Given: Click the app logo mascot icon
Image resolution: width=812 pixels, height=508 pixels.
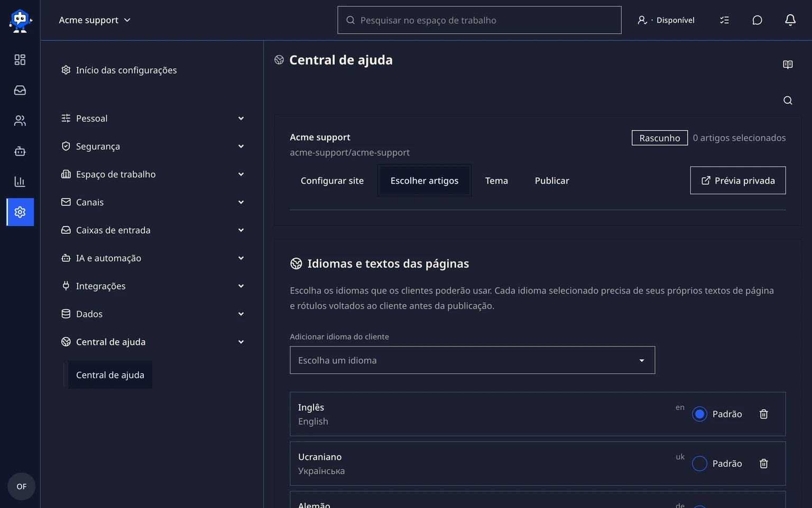Looking at the screenshot, I should pos(20,21).
